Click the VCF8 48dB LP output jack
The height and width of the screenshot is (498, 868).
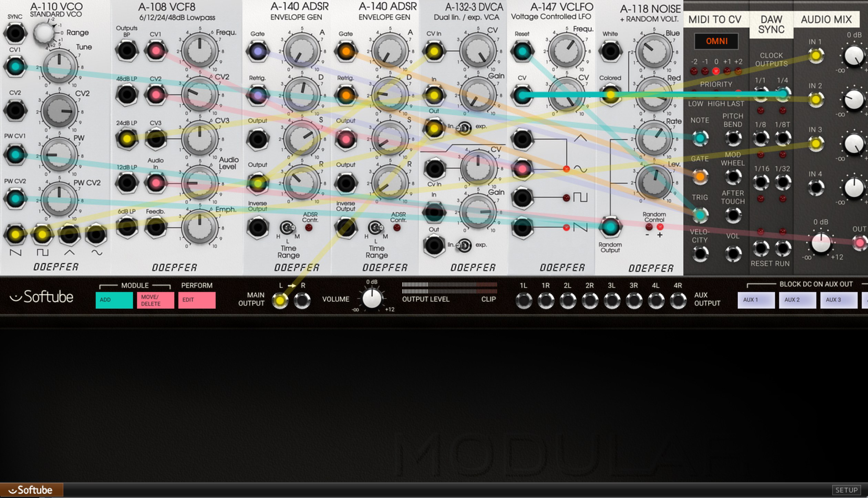127,94
